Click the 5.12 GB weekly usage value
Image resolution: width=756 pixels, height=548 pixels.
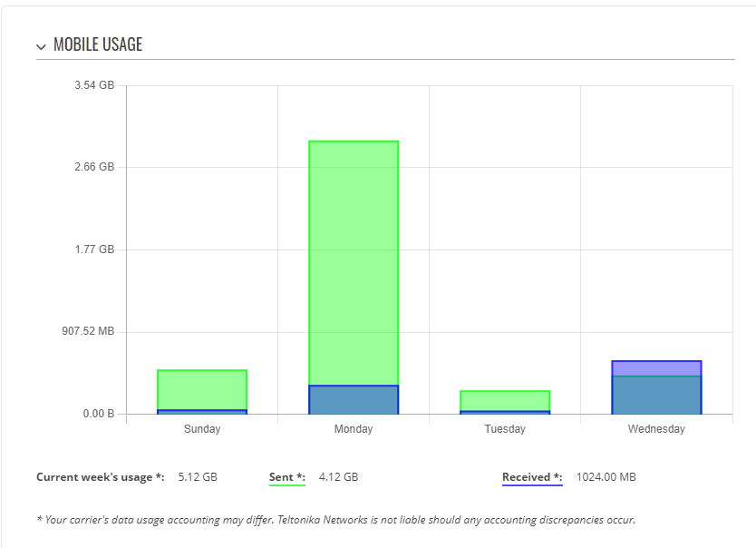coord(198,476)
